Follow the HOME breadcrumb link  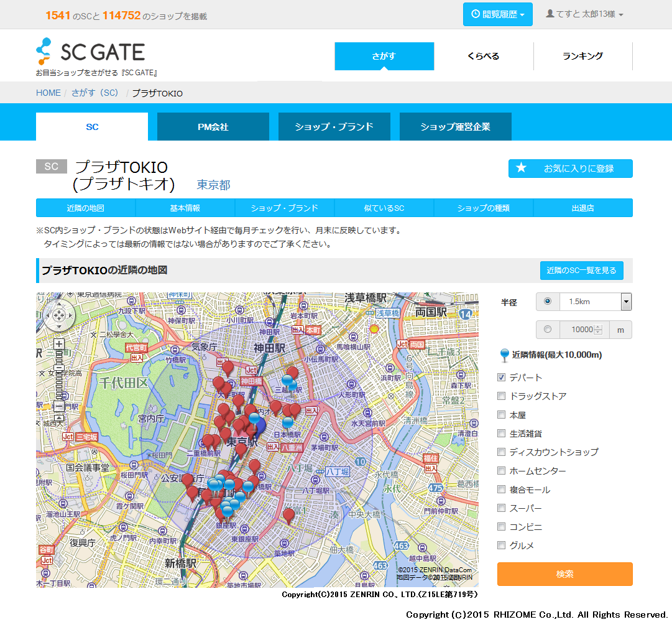(48, 93)
